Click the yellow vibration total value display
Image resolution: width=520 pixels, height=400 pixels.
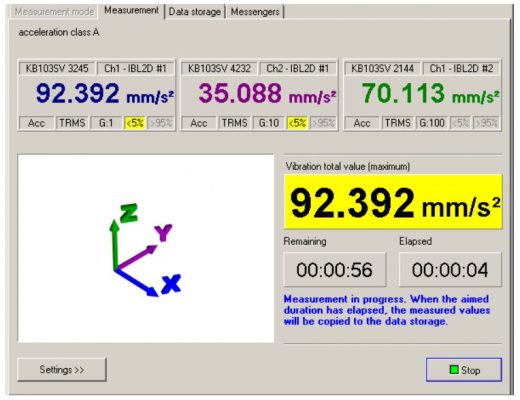click(x=393, y=202)
